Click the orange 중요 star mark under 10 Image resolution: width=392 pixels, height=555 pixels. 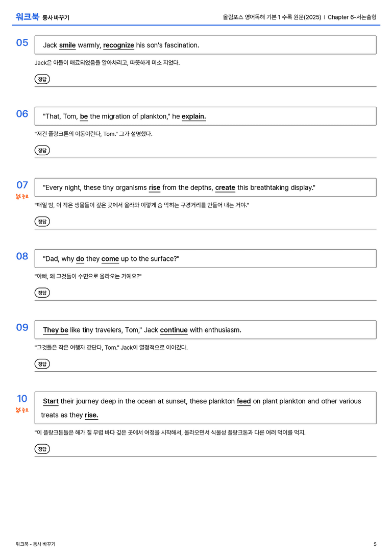[x=22, y=410]
